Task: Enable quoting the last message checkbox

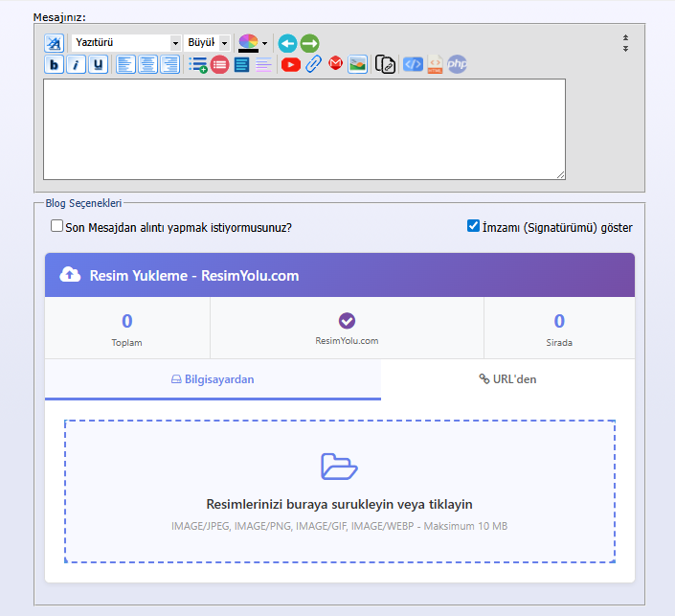Action: point(56,226)
